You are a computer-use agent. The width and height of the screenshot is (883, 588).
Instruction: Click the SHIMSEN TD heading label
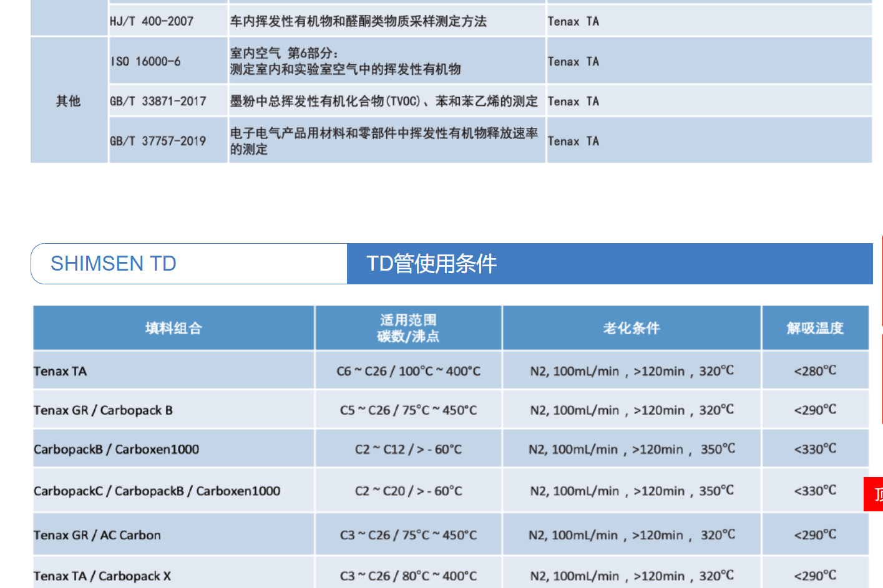click(114, 264)
